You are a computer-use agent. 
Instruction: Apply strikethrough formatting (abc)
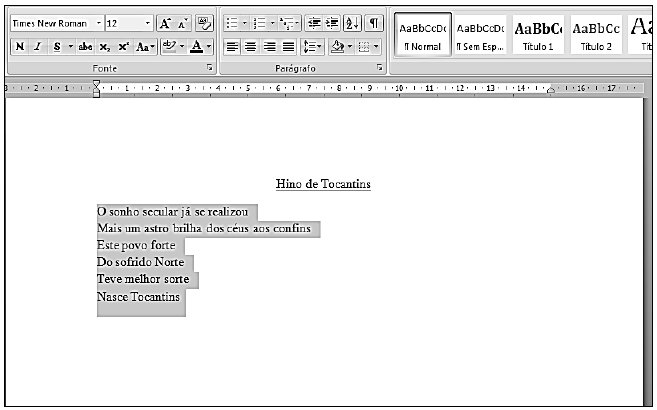coord(85,47)
